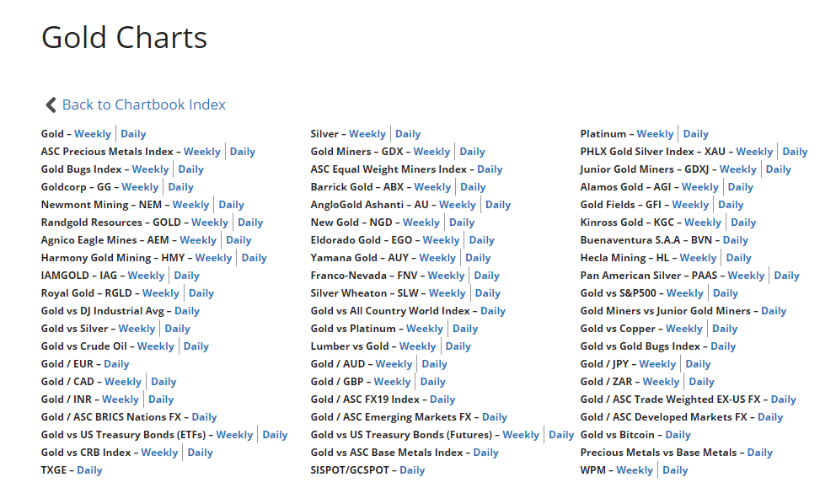836x504 pixels.
Task: View the Platinum Weekly chart
Action: click(x=656, y=134)
